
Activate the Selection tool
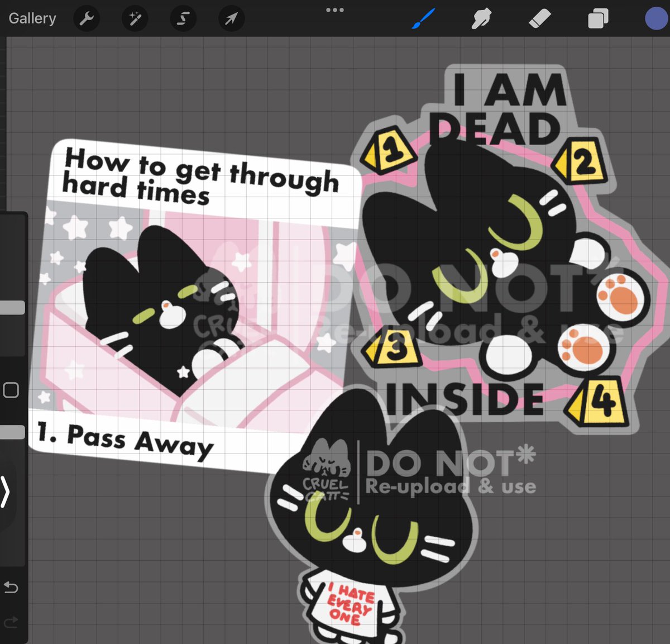183,19
